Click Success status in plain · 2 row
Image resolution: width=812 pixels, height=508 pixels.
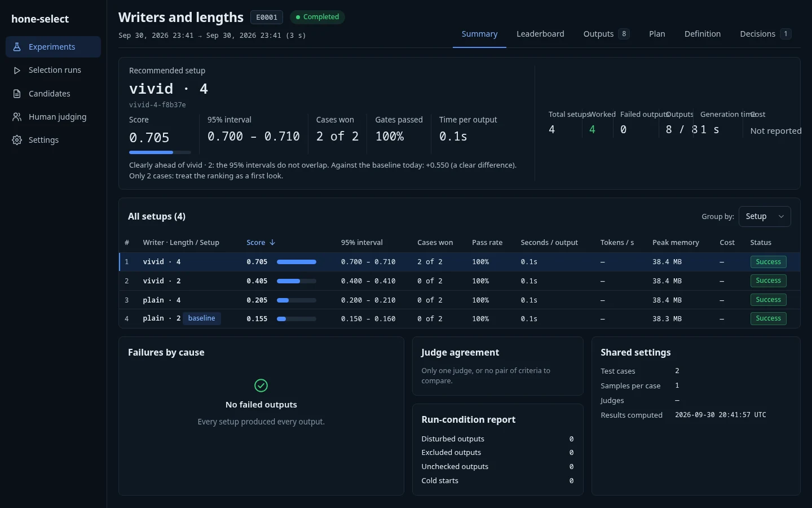click(x=768, y=318)
